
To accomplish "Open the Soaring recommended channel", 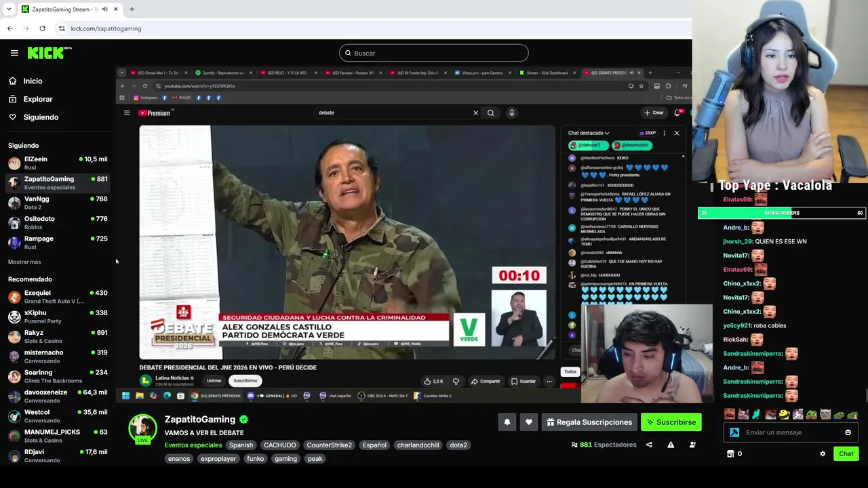I will tap(58, 376).
